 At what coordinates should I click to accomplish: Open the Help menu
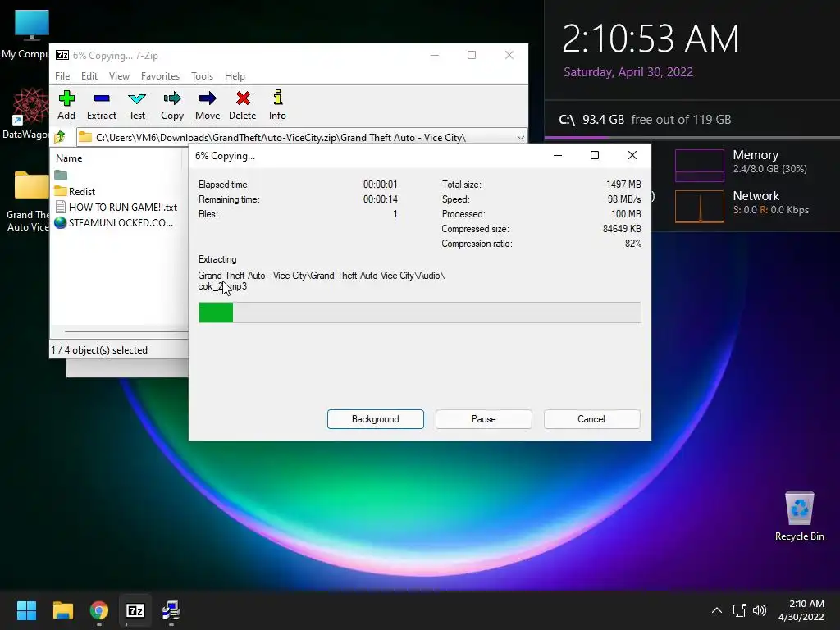click(235, 76)
